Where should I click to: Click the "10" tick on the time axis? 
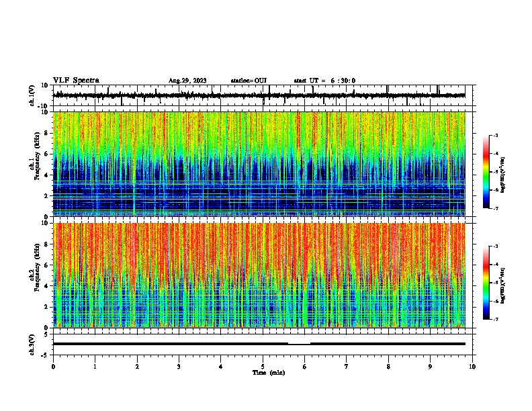click(472, 367)
